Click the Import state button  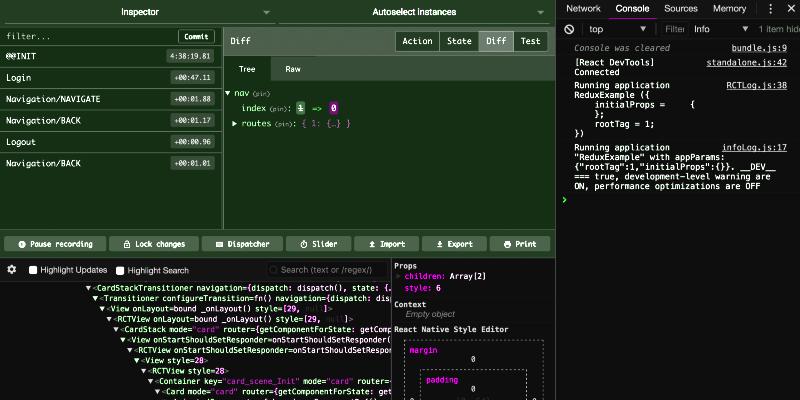point(385,244)
